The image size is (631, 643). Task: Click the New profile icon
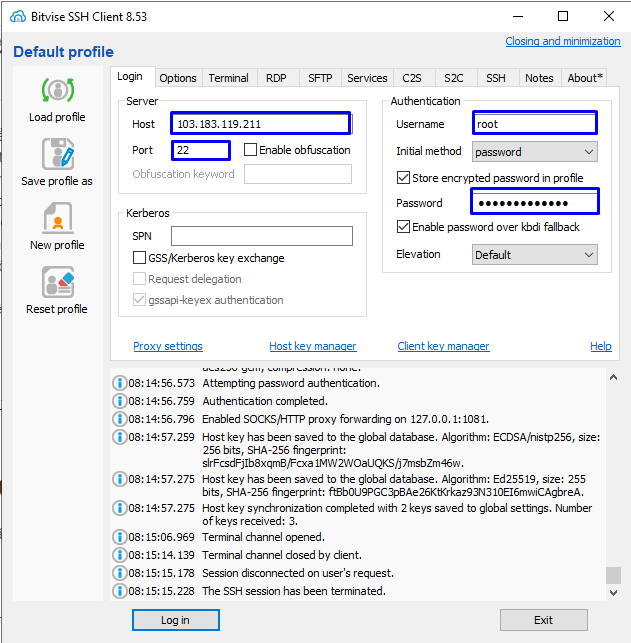57,219
